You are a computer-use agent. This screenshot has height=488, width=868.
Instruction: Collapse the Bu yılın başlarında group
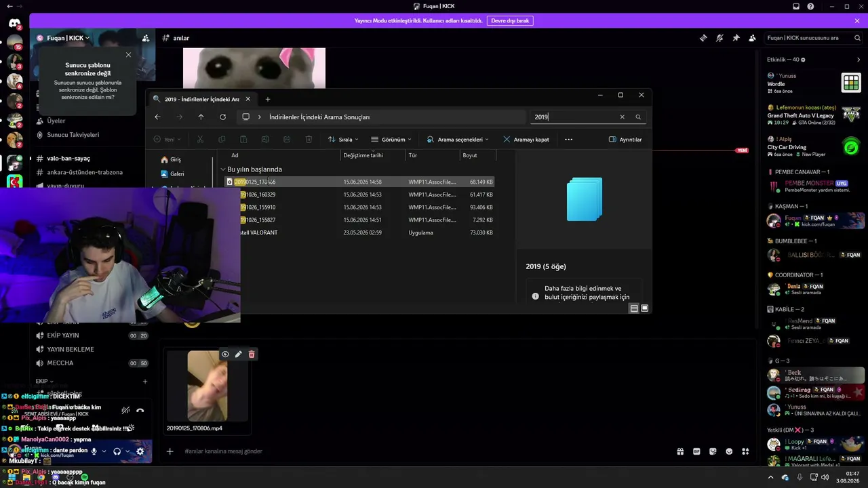coord(222,169)
